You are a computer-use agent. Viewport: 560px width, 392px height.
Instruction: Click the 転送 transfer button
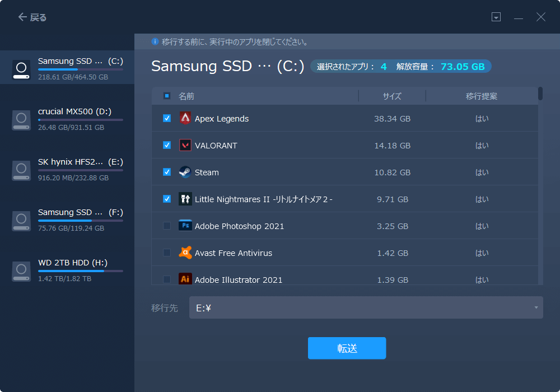[347, 348]
